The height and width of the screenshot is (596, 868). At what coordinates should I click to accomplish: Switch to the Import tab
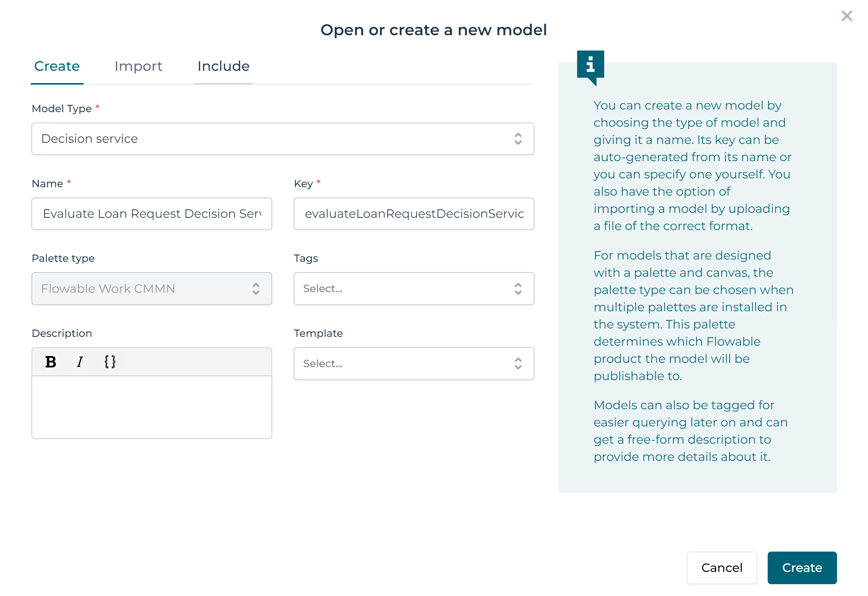[x=138, y=66]
